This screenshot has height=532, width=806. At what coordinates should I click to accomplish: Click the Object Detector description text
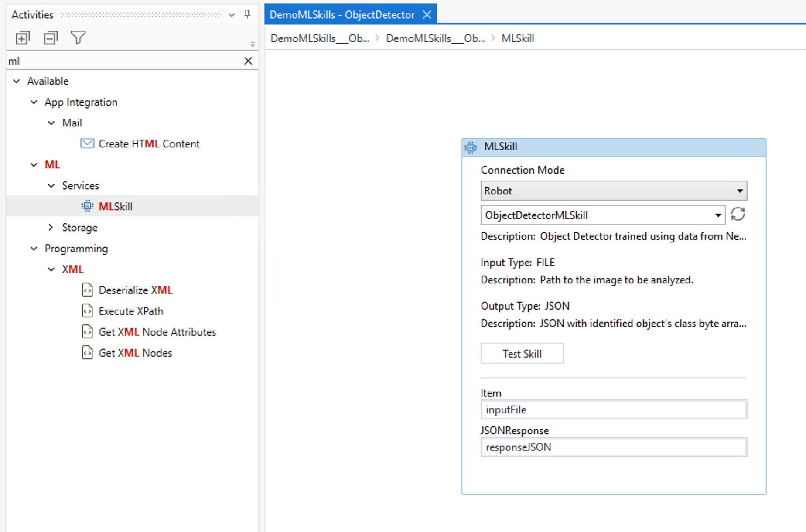coord(643,236)
